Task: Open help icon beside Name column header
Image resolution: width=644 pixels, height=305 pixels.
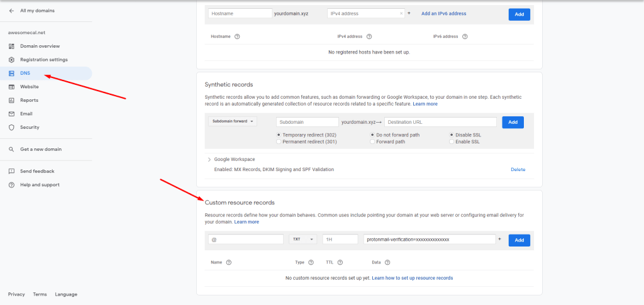Action: [x=229, y=262]
